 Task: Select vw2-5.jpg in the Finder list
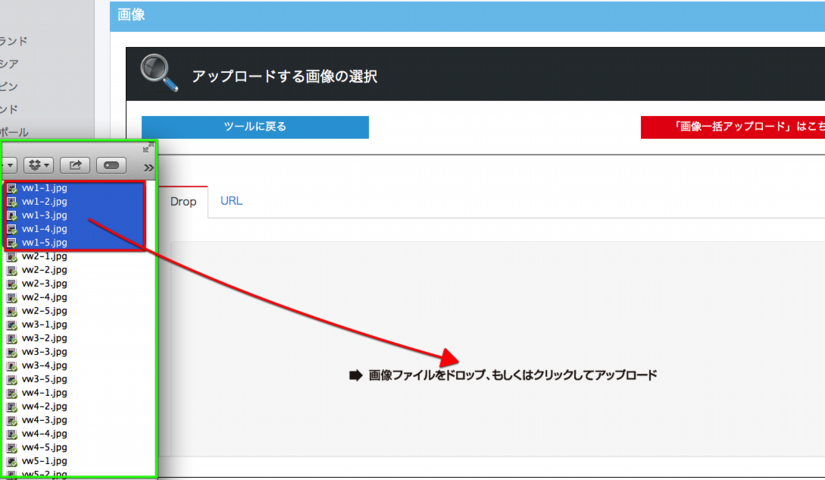(44, 311)
